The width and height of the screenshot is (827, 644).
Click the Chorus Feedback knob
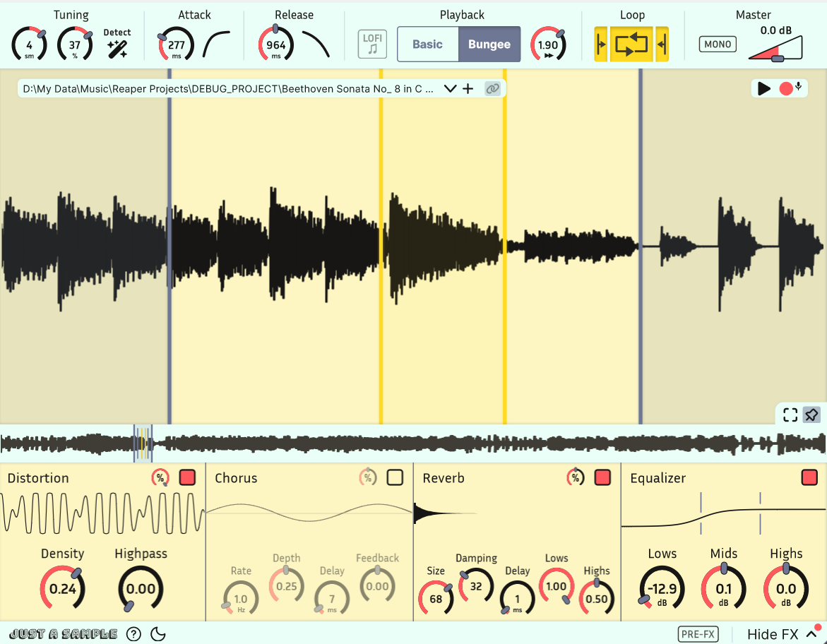coord(378,586)
